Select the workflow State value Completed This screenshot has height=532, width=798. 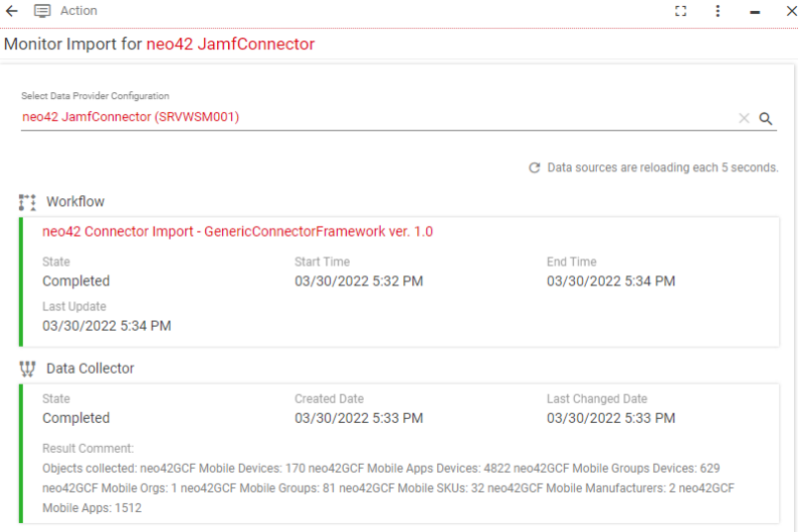[75, 281]
